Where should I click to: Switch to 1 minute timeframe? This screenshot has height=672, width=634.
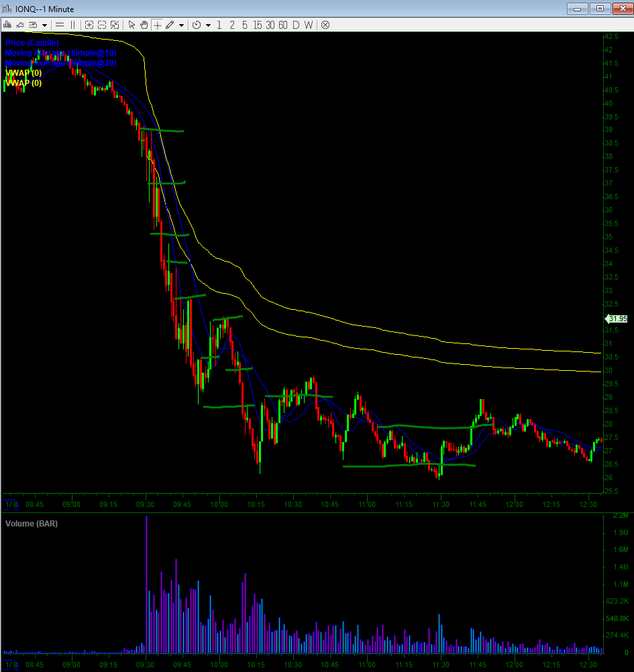point(219,25)
